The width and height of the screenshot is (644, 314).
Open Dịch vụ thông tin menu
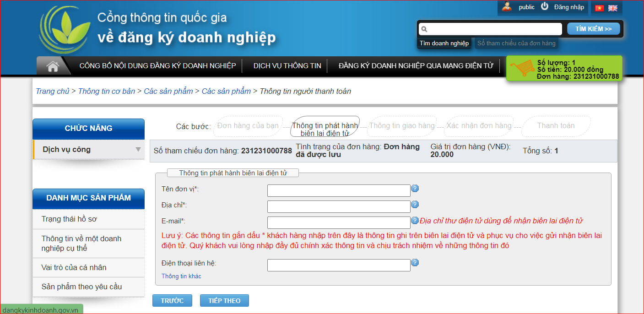click(x=287, y=66)
